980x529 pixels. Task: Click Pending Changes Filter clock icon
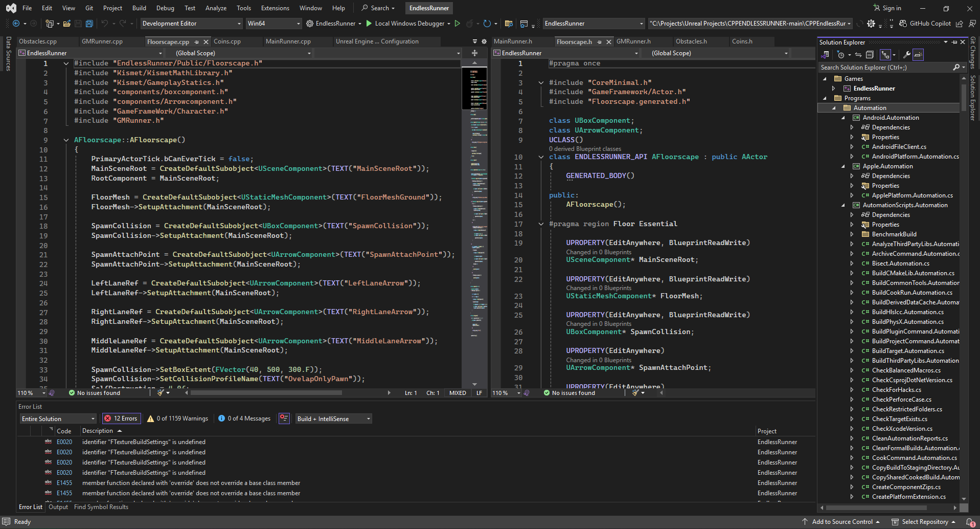click(x=841, y=55)
